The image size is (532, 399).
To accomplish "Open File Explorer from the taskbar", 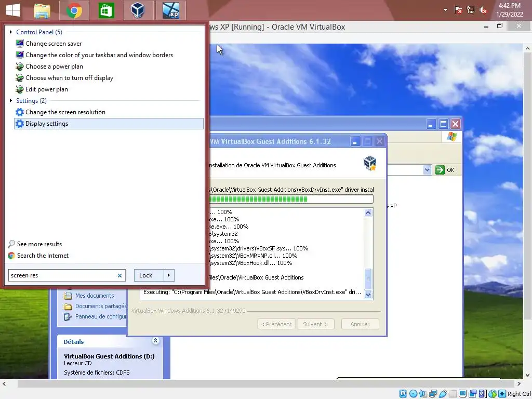I will pyautogui.click(x=42, y=10).
